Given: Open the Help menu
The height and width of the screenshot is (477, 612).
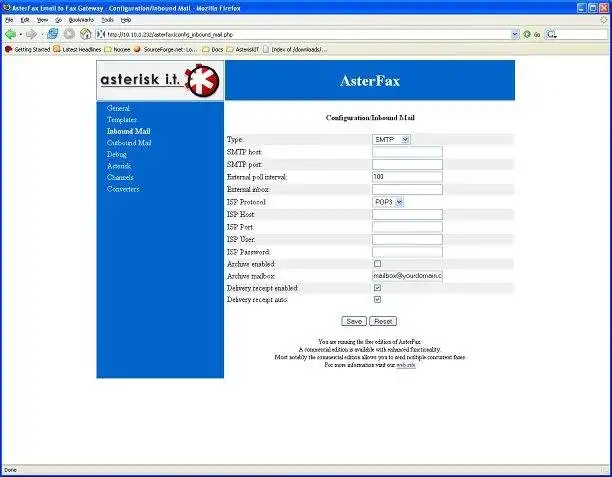Looking at the screenshot, I should [126, 20].
